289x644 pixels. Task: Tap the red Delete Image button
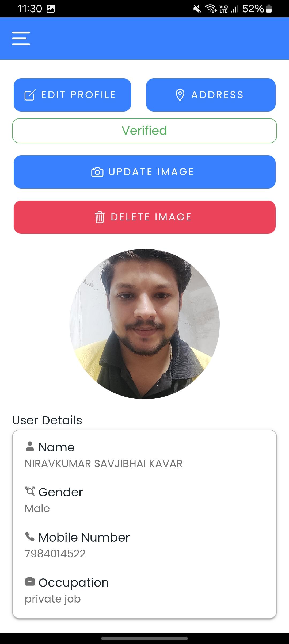click(144, 217)
